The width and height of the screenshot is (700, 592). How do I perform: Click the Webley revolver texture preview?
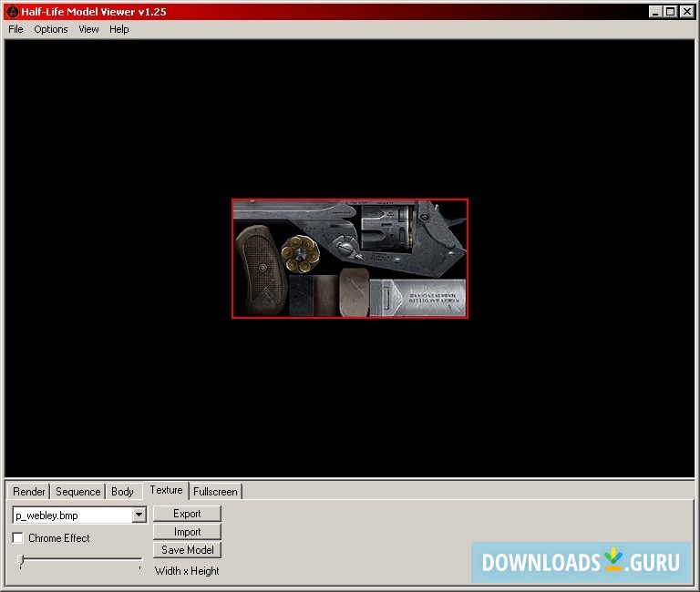coord(350,259)
